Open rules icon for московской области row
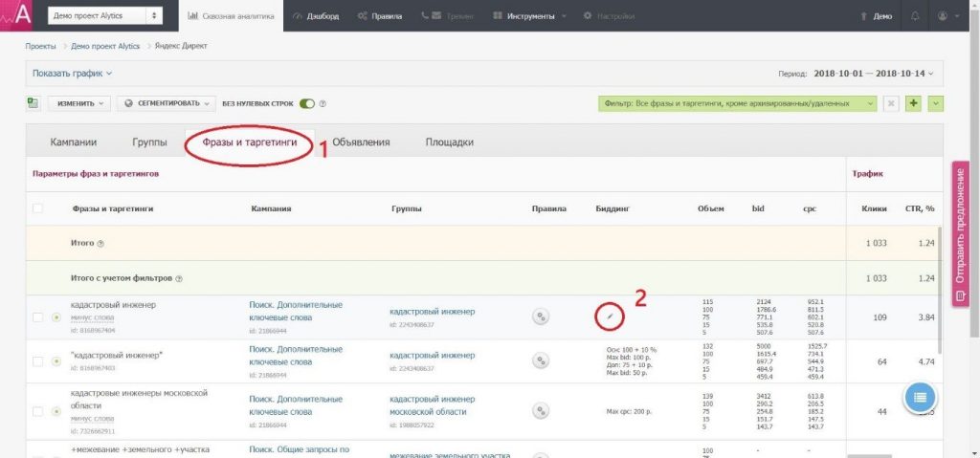Viewport: 980px width, 458px height. [x=542, y=410]
